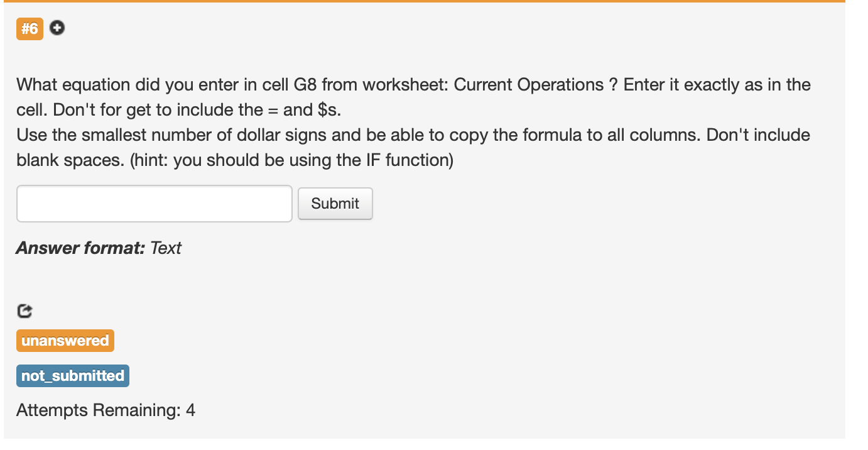Click the hint mentioning the IF function
The width and height of the screenshot is (868, 450).
coord(291,160)
